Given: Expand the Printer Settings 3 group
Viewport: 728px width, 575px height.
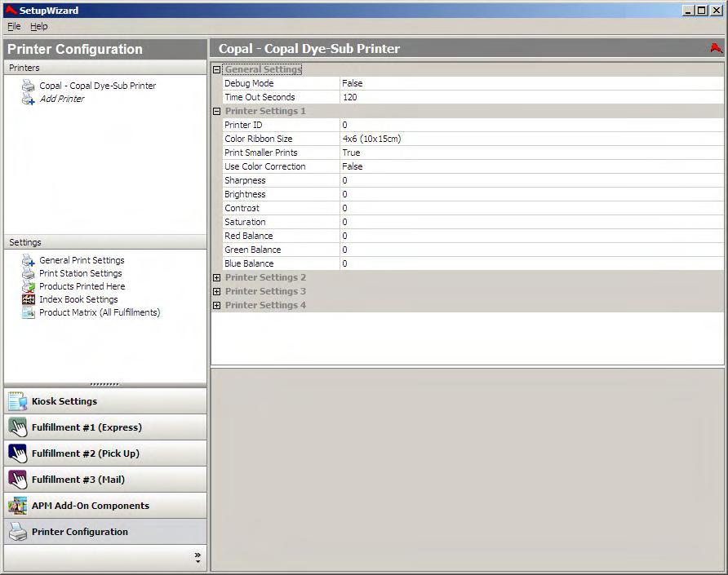Looking at the screenshot, I should (216, 291).
